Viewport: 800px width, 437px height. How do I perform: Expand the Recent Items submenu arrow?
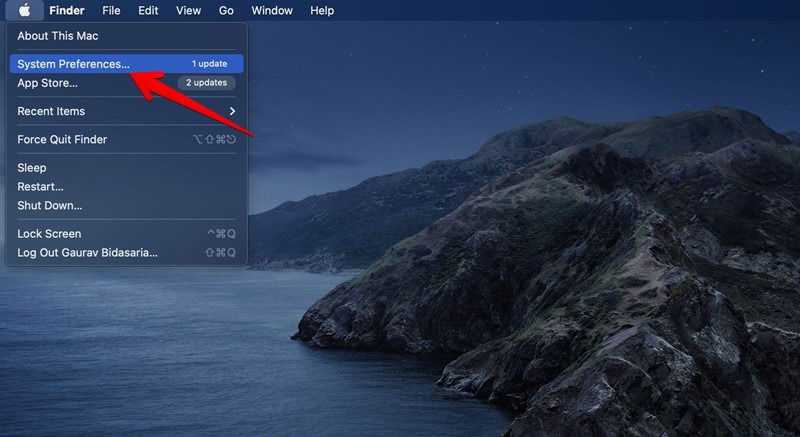point(232,111)
